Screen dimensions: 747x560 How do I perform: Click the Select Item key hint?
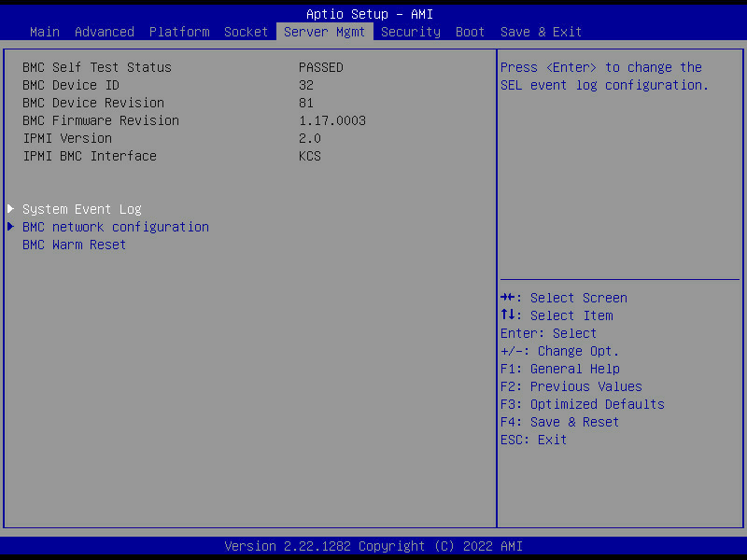(x=557, y=315)
